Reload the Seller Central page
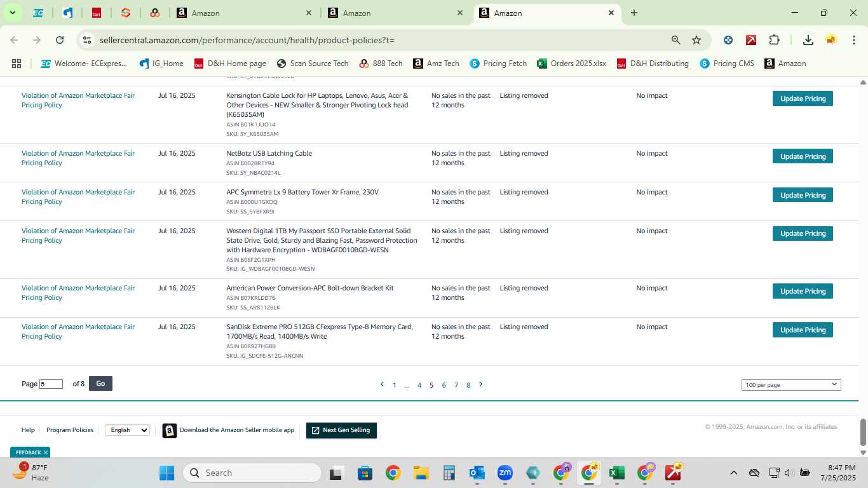Image resolution: width=868 pixels, height=488 pixels. (x=60, y=40)
